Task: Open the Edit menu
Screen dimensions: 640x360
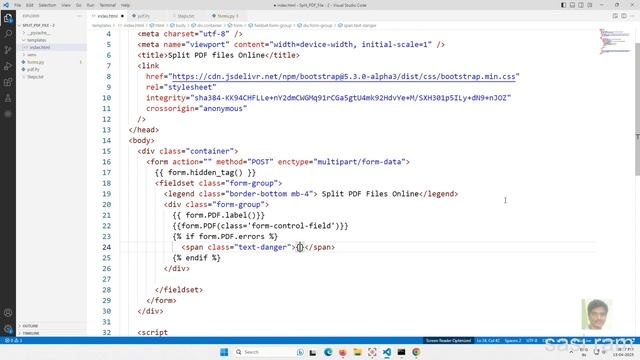Action: (30, 5)
